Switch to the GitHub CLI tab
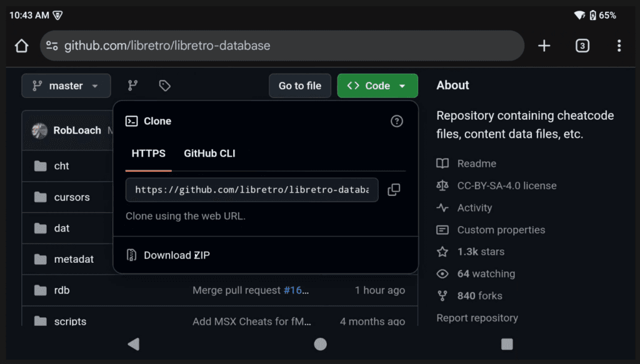 (x=209, y=154)
